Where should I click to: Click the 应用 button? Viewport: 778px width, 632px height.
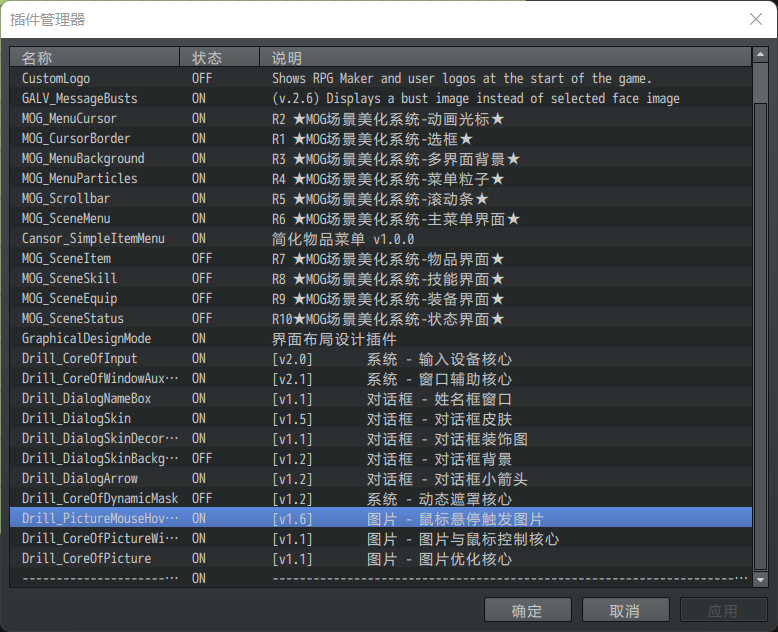(x=723, y=610)
